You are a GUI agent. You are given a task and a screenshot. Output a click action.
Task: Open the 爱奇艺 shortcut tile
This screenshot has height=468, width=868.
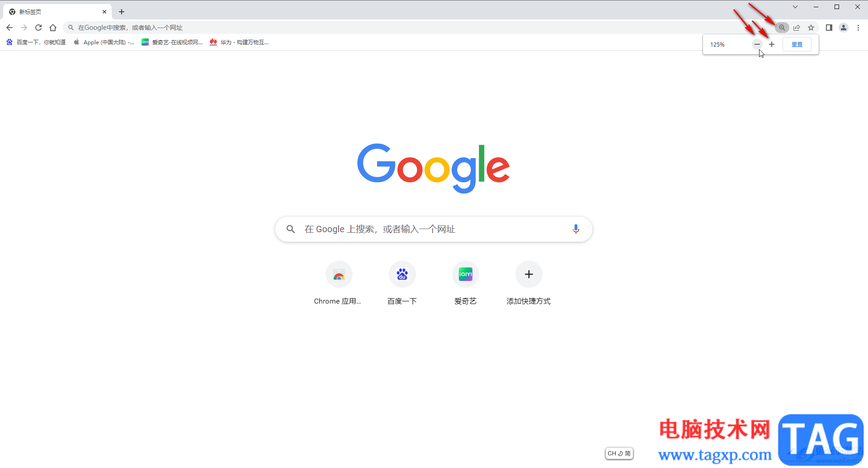pyautogui.click(x=465, y=283)
